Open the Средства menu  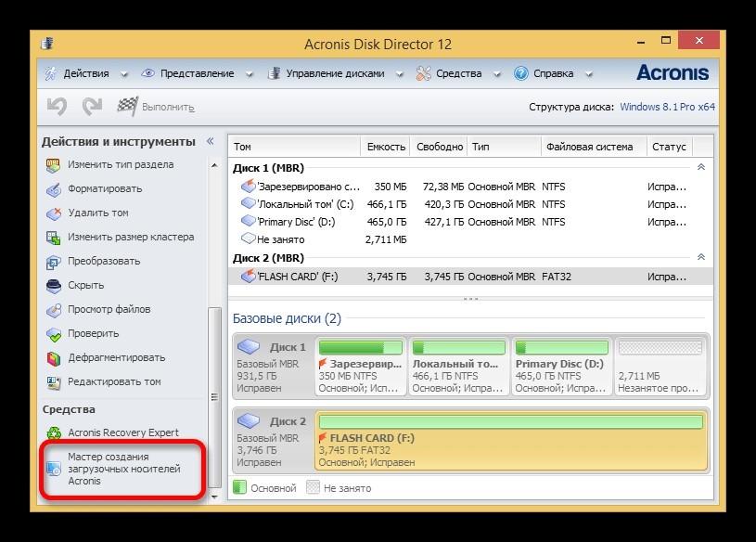pyautogui.click(x=458, y=73)
